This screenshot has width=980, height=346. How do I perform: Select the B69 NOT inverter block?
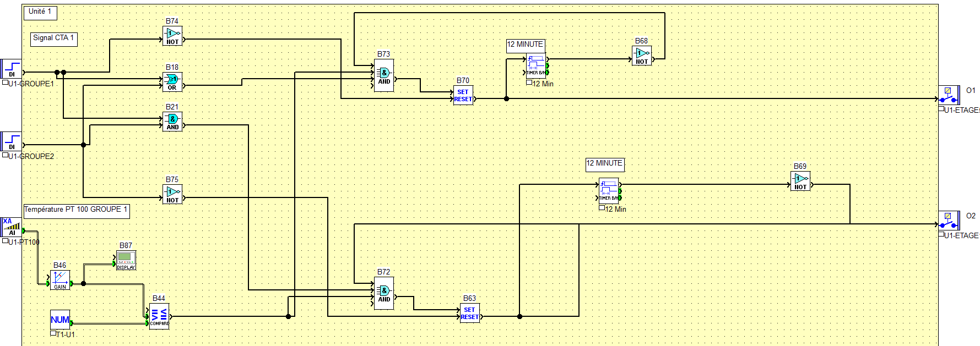coord(800,181)
